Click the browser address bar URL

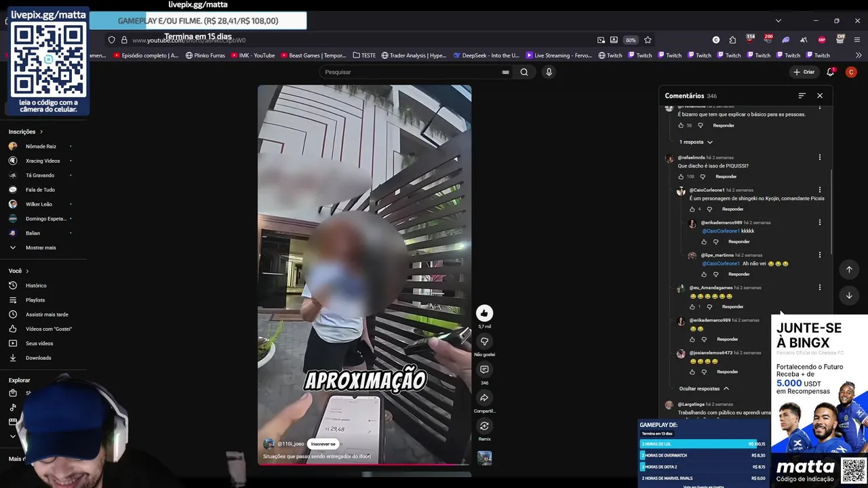click(189, 40)
